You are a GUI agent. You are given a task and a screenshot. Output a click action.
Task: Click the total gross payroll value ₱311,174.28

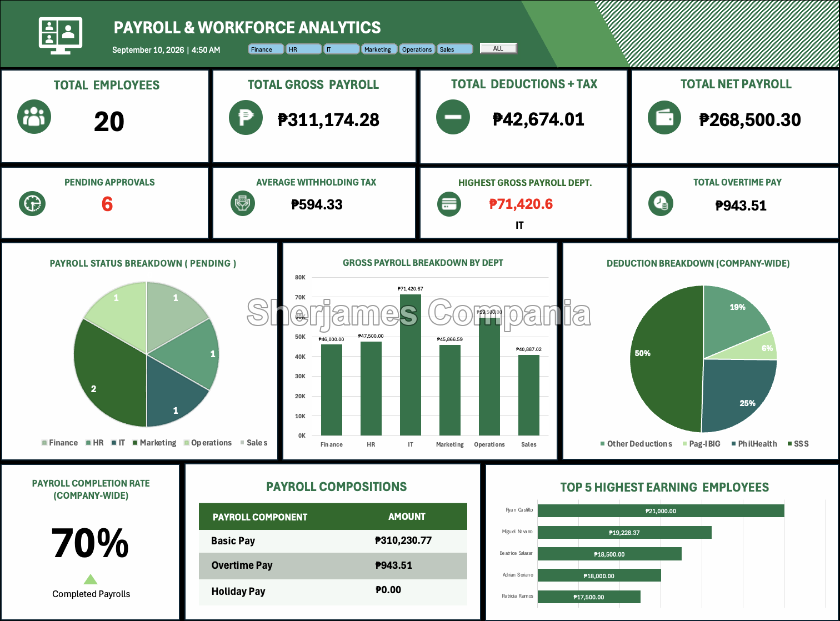[x=328, y=119]
